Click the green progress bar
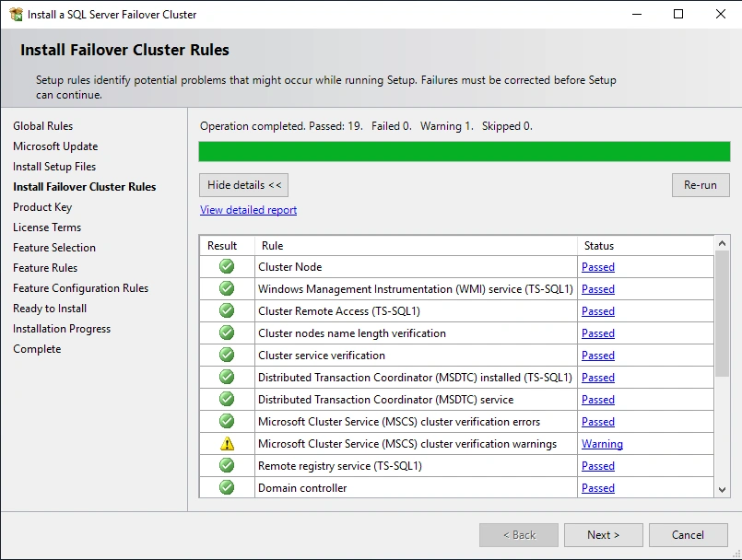Viewport: 742px width, 560px height. click(x=465, y=151)
